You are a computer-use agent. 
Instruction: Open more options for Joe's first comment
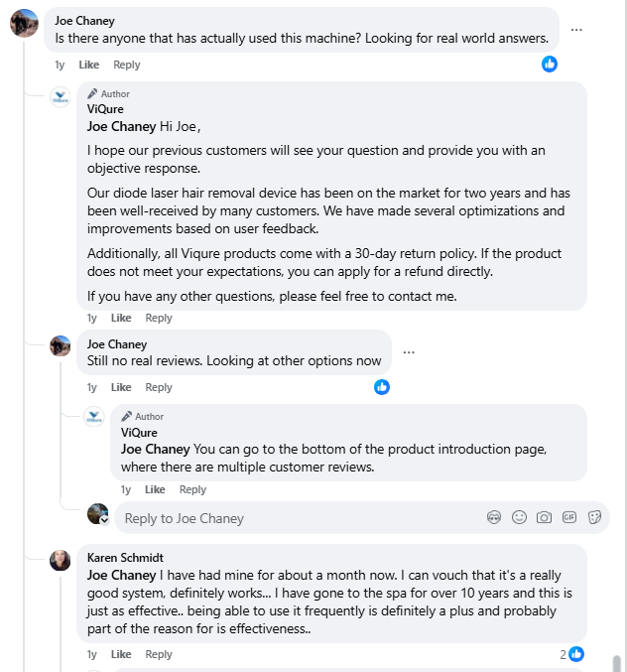click(x=576, y=30)
